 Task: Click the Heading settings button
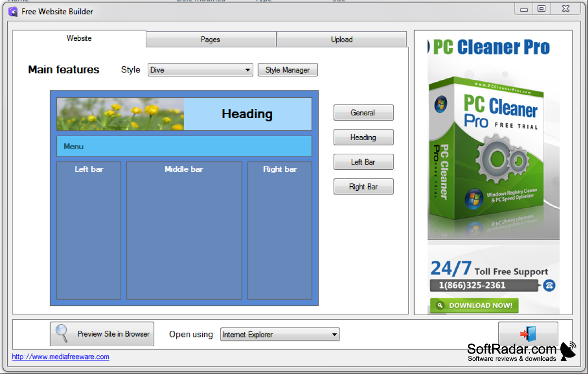tap(363, 138)
